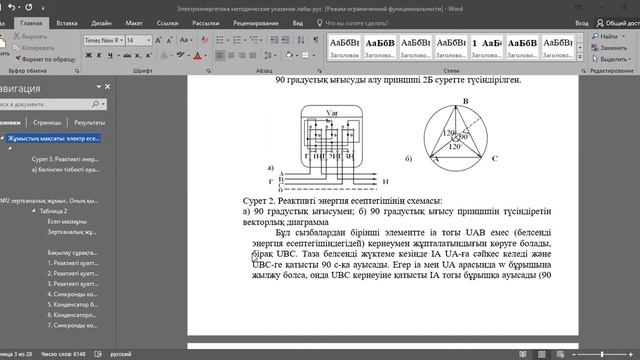This screenshot has height=360, width=640.
Task: Click Найти magnifier to search the document
Action: pos(605,36)
